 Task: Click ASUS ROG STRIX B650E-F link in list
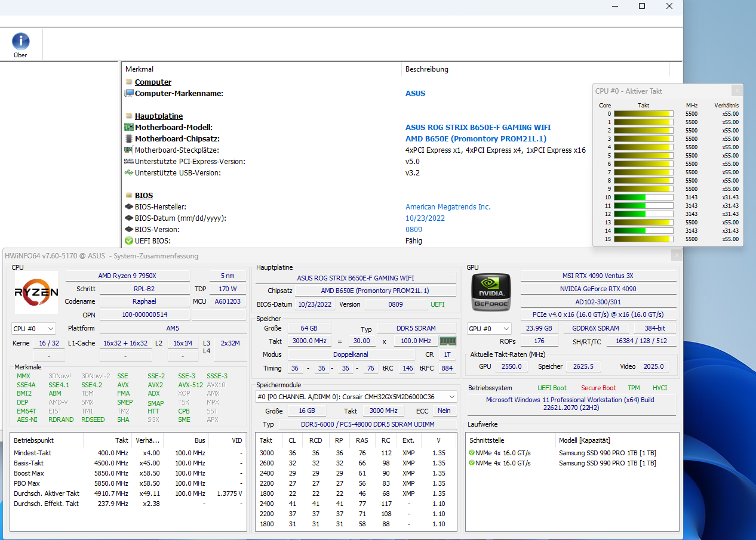coord(478,127)
